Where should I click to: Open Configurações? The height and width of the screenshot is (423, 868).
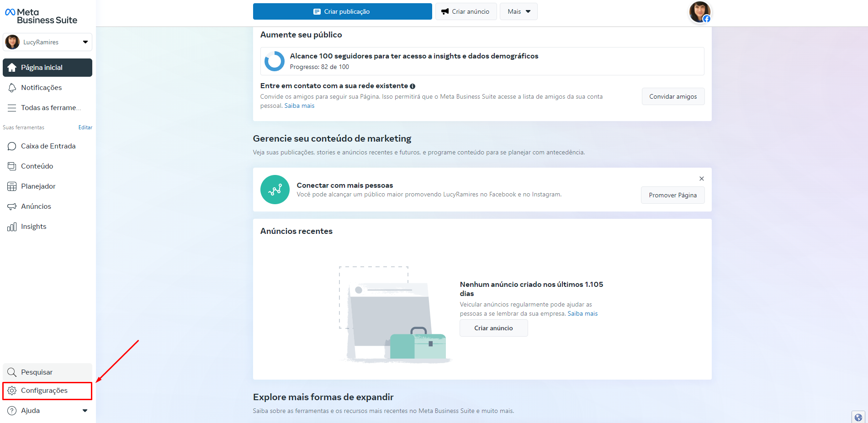[48, 391]
